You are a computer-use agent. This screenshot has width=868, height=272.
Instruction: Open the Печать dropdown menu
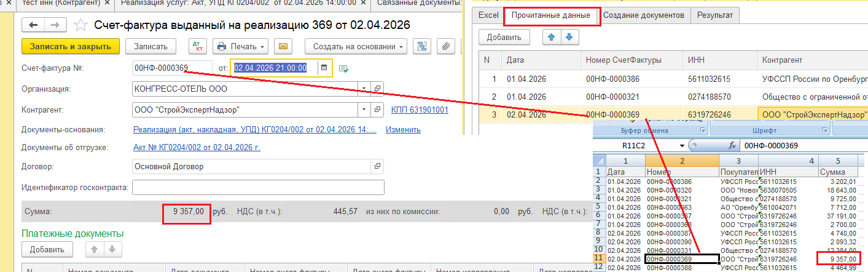[x=241, y=46]
